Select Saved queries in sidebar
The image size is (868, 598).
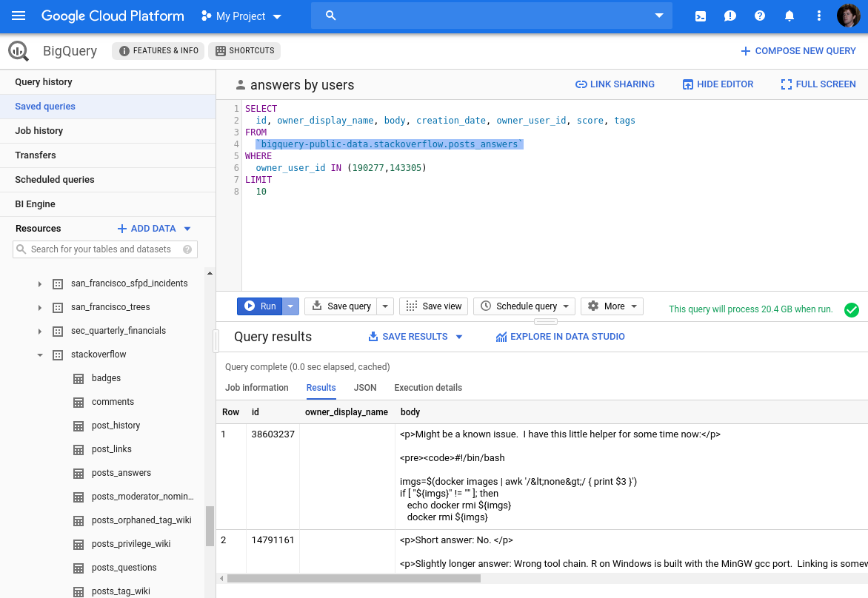107,107
